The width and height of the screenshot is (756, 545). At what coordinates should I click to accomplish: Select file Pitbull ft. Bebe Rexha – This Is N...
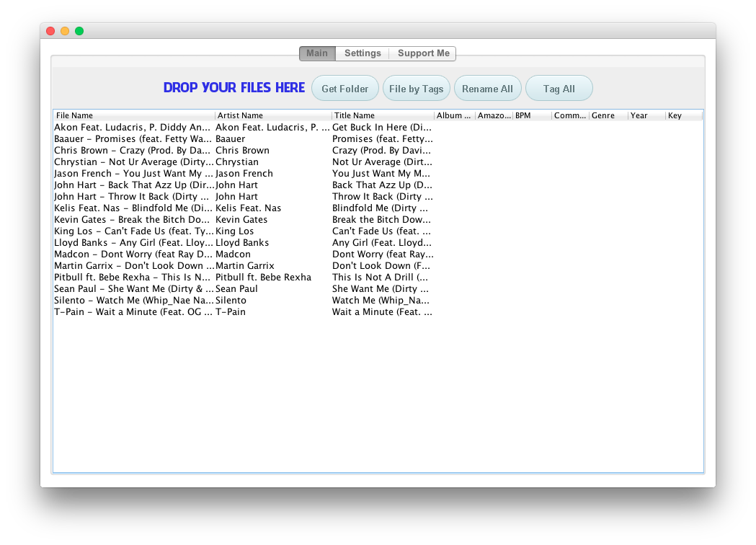pos(134,278)
